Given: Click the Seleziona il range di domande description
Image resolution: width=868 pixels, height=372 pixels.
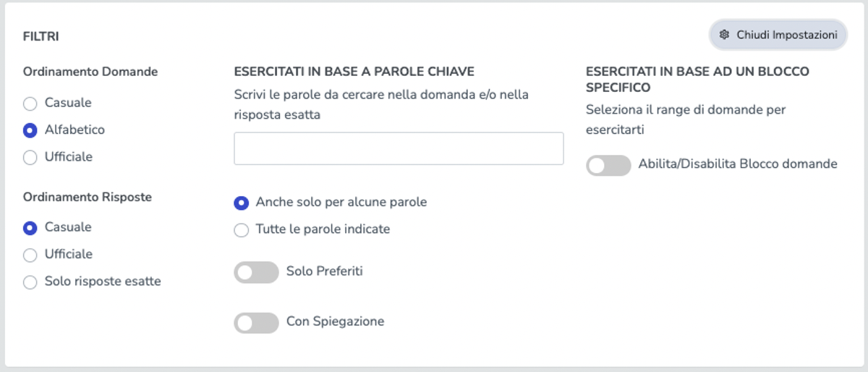Looking at the screenshot, I should 686,120.
